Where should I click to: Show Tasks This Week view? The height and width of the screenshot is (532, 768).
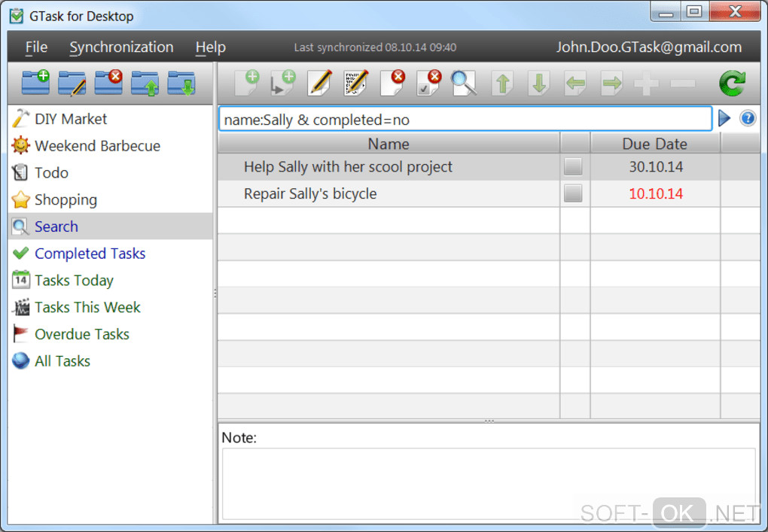click(x=111, y=307)
